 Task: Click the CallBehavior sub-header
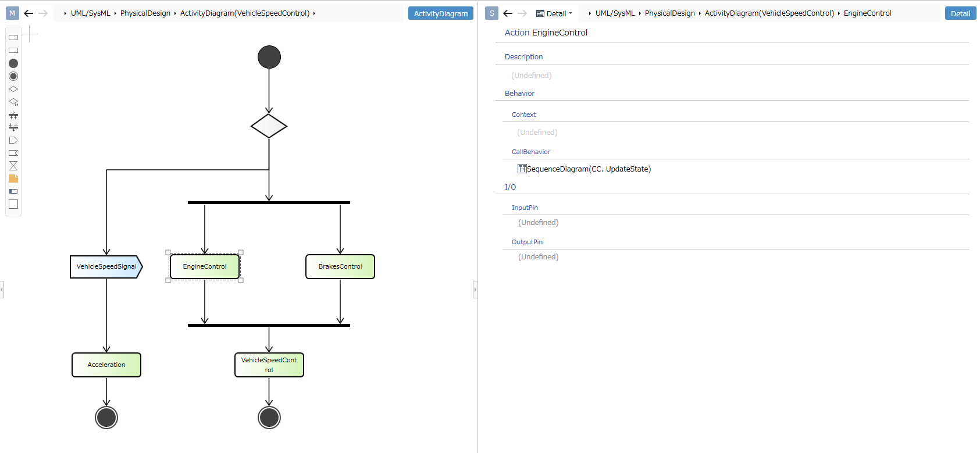click(531, 152)
